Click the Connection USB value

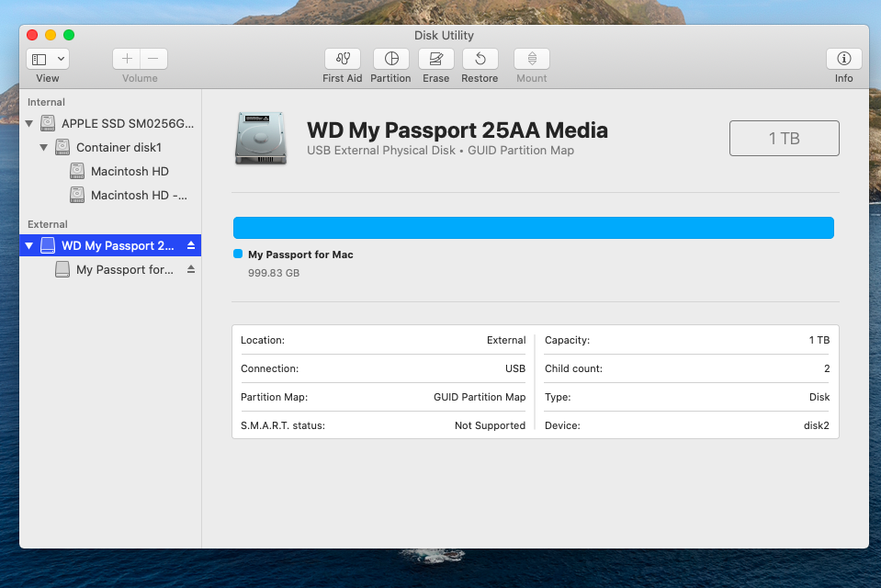point(515,368)
